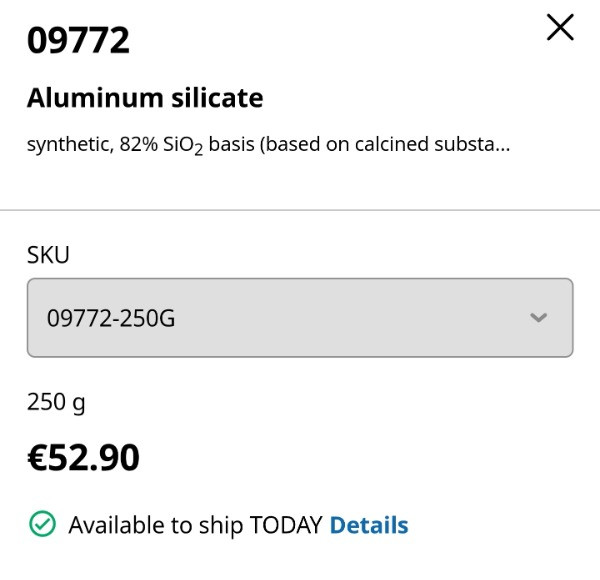Close the product panel with the X
600x580 pixels.
click(561, 28)
